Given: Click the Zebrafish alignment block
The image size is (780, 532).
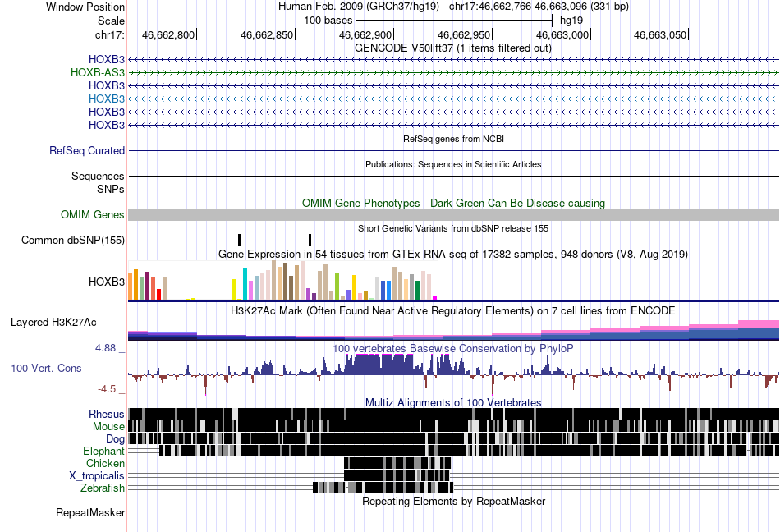Looking at the screenshot, I should 383,488.
